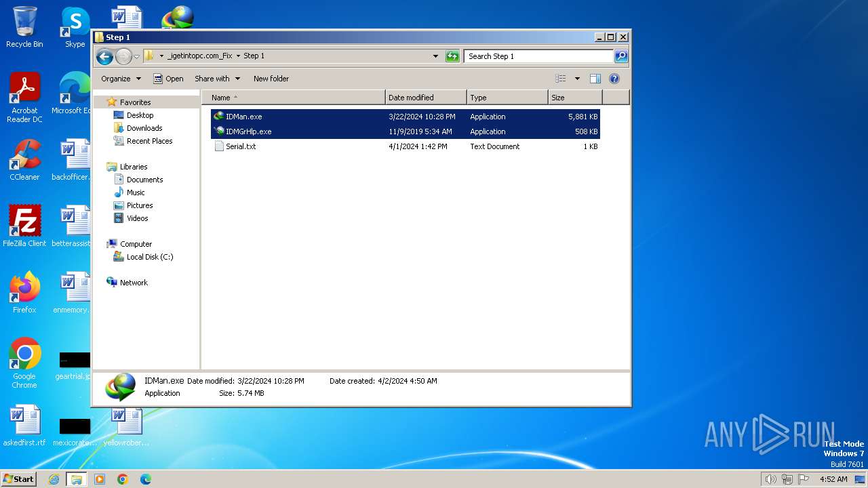Open Documents library

(x=145, y=180)
